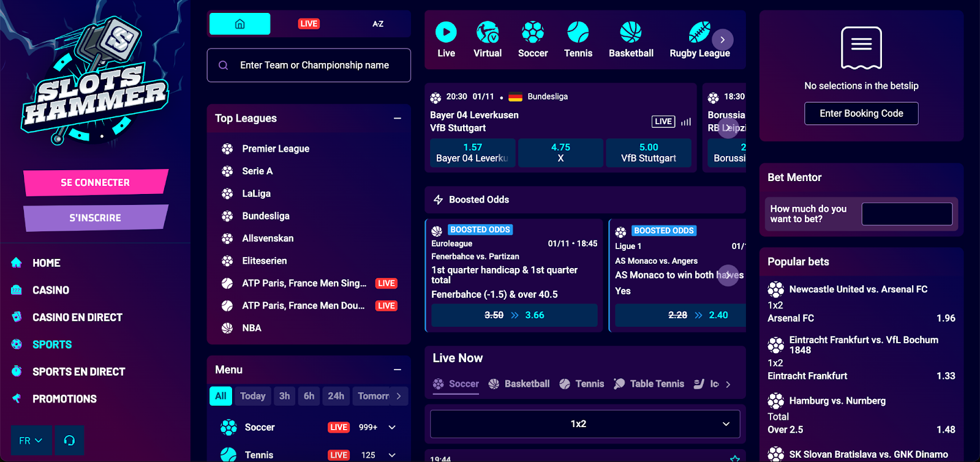Open SPORTS EN DIRECT sidebar item
980x462 pixels.
point(78,371)
